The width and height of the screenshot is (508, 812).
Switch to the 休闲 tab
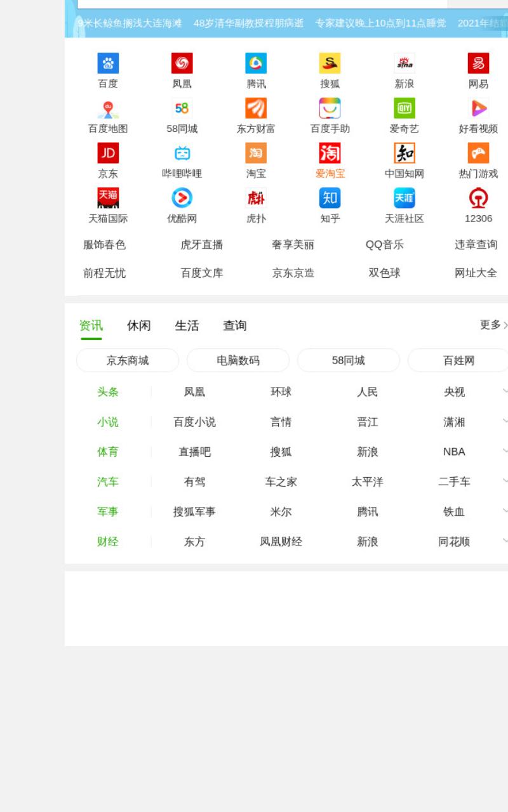(139, 325)
